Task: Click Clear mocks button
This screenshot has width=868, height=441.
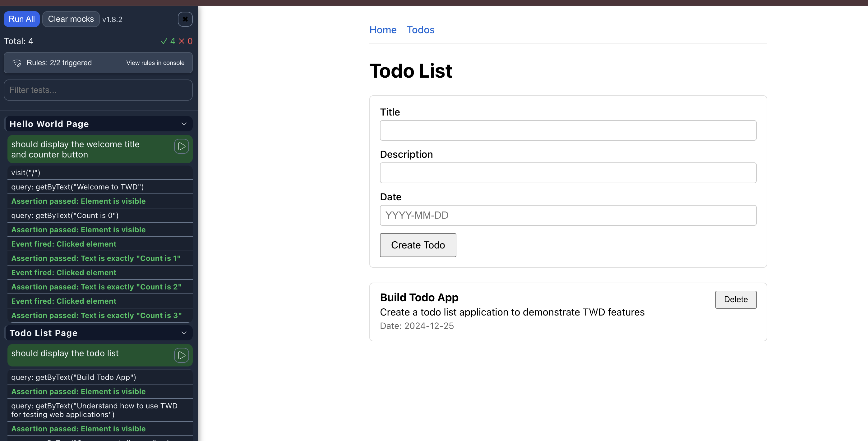Action: click(x=71, y=19)
